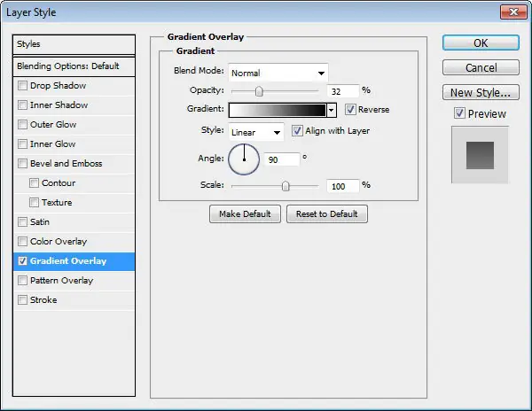Click the Scale slider handle
Screen dimensions: 532x411
tap(286, 186)
